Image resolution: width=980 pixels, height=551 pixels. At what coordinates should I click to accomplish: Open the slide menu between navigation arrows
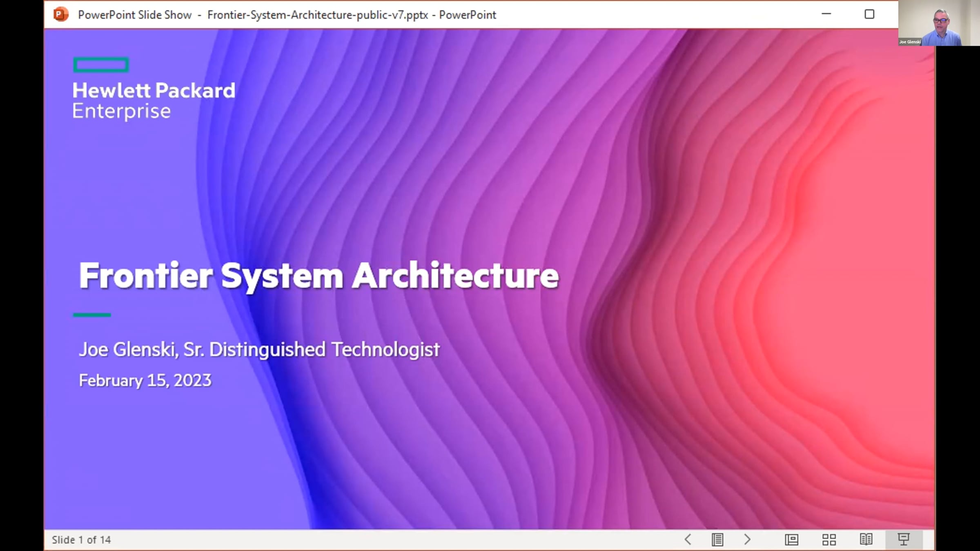pos(717,540)
